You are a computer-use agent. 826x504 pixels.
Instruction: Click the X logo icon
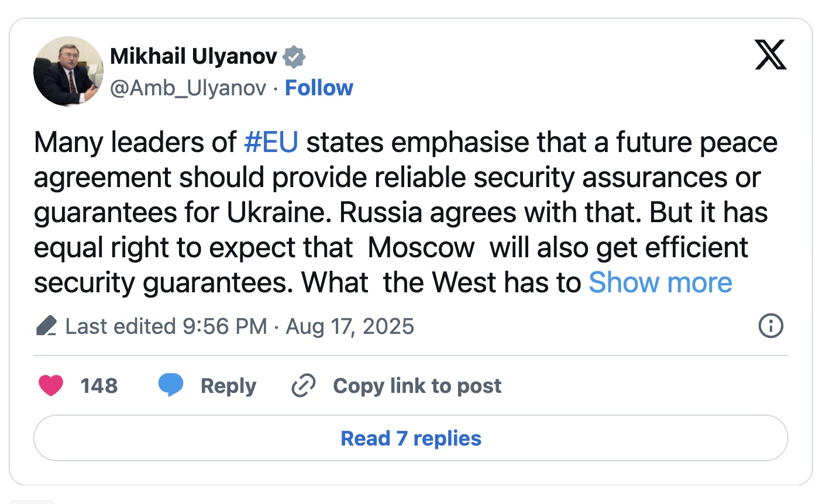click(x=770, y=55)
